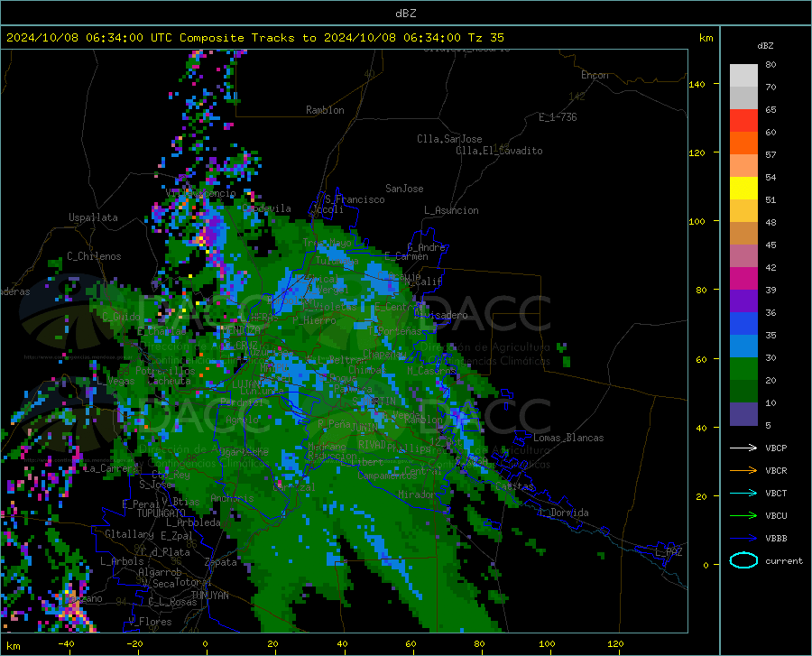
Task: Click the 'Lomas_Blancas' place label
Action: point(568,438)
